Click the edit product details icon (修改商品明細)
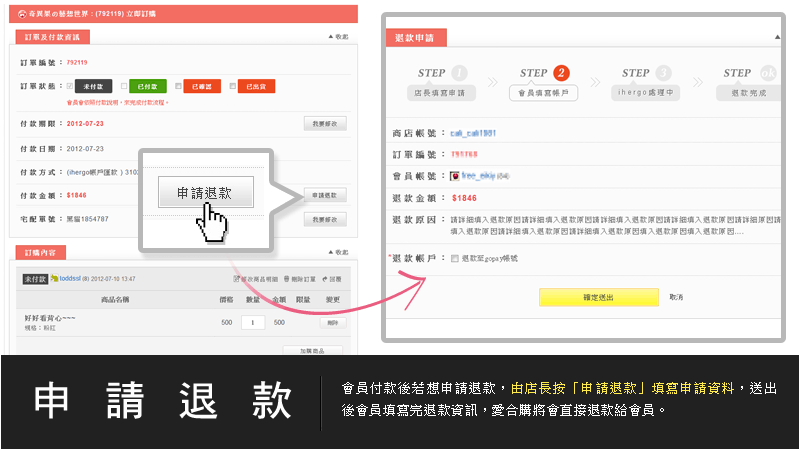The height and width of the screenshot is (450, 800). pos(235,280)
